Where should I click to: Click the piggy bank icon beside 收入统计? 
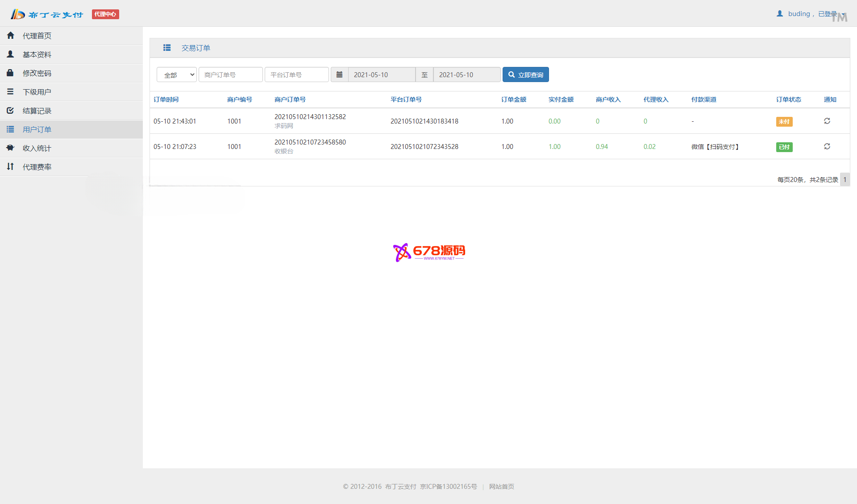(10, 148)
